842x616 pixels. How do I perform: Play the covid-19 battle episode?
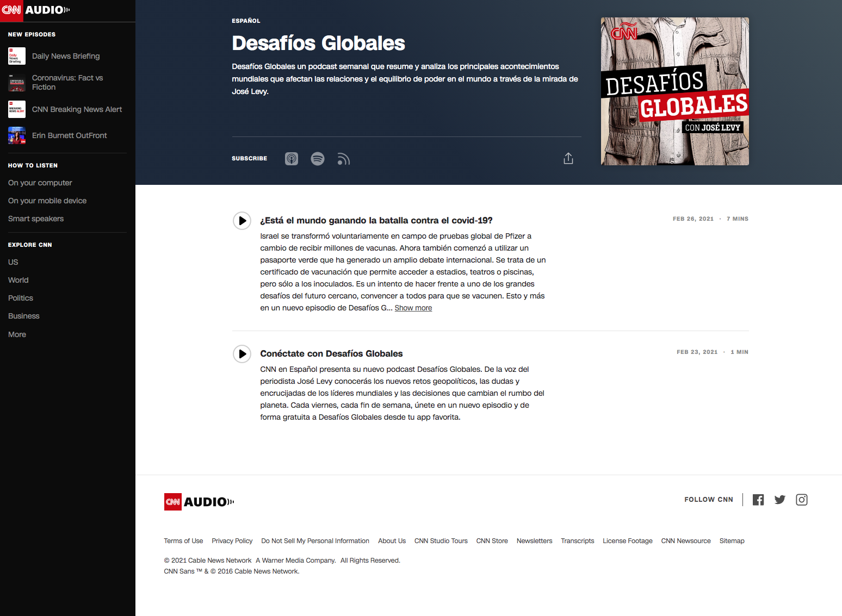pyautogui.click(x=242, y=221)
